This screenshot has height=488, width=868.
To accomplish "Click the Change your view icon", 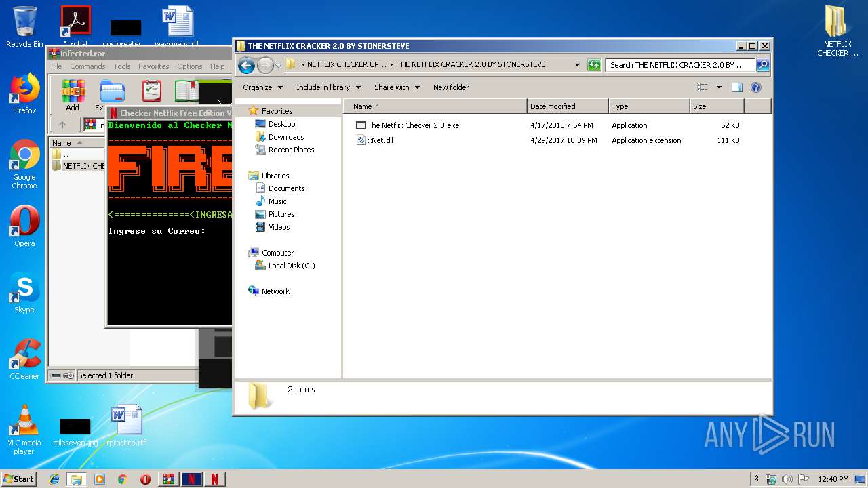I will click(703, 87).
